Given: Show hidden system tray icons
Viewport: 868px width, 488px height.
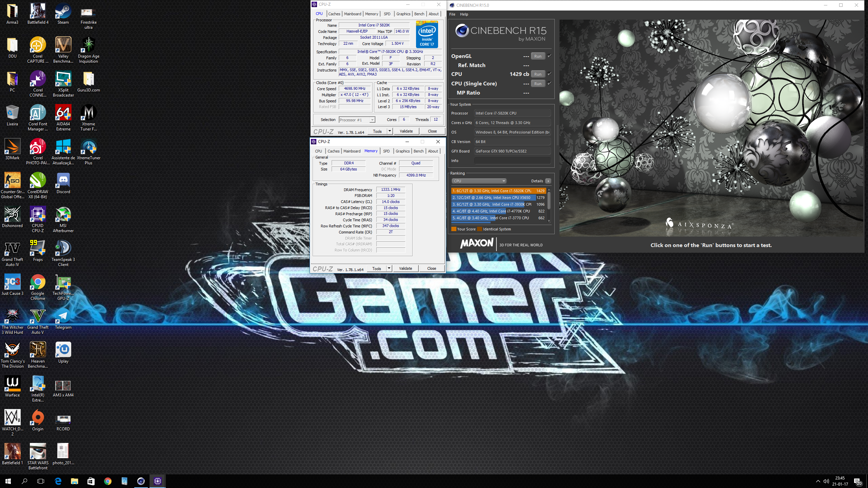Looking at the screenshot, I should 818,481.
